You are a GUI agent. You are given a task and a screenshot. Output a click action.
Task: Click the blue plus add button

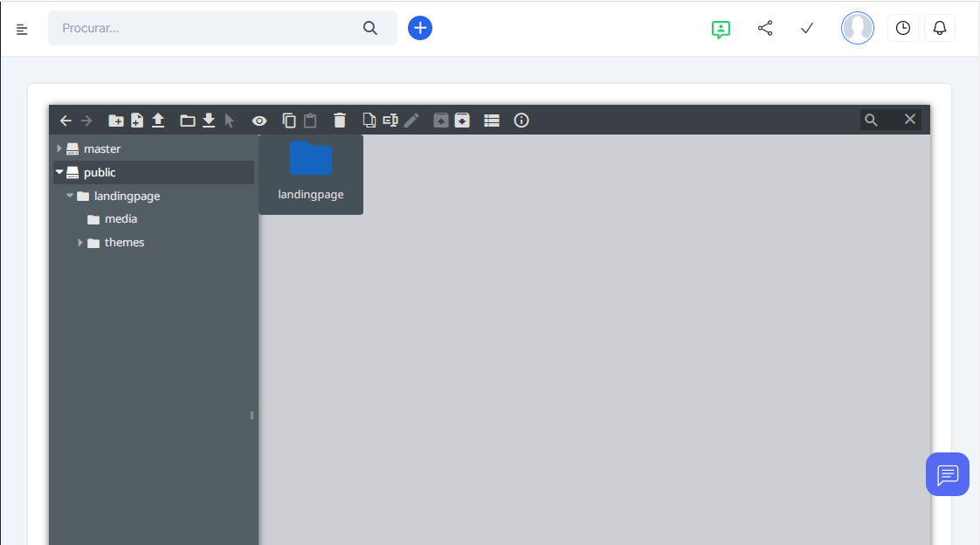(420, 28)
